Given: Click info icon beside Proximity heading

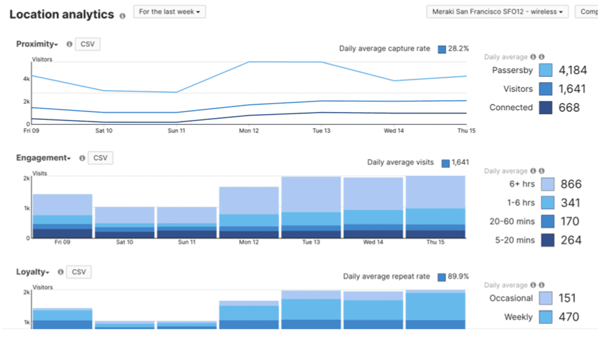Looking at the screenshot, I should coord(69,44).
